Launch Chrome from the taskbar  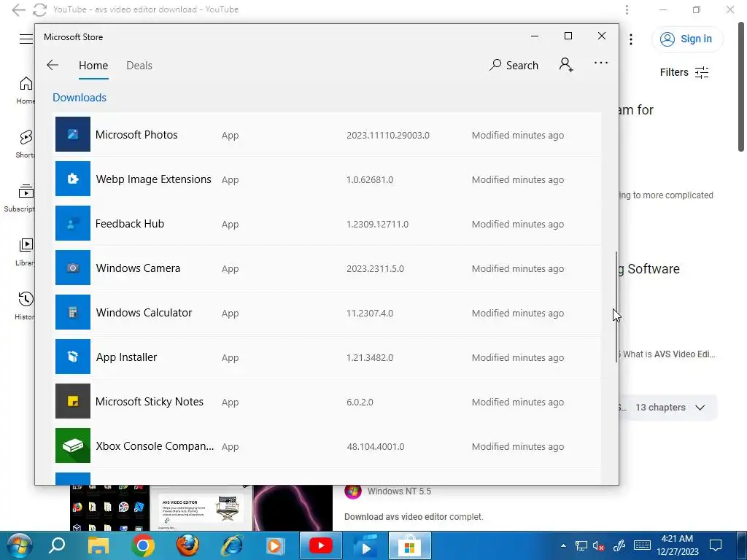[x=143, y=545]
